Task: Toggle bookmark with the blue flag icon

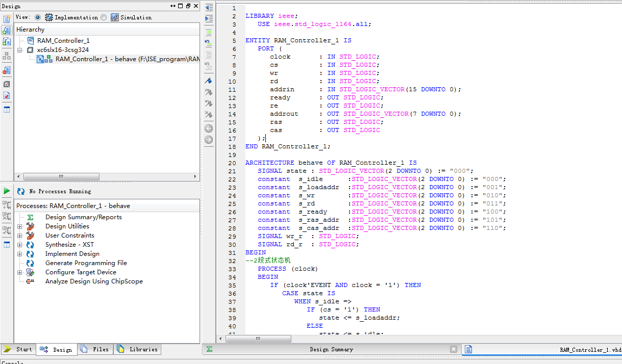Action: tap(209, 81)
